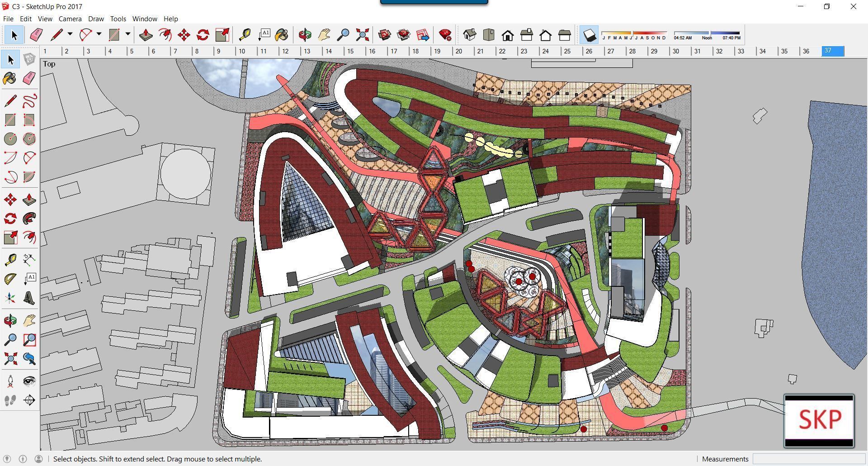Select Dimension tool in left toolbar

pyautogui.click(x=29, y=259)
